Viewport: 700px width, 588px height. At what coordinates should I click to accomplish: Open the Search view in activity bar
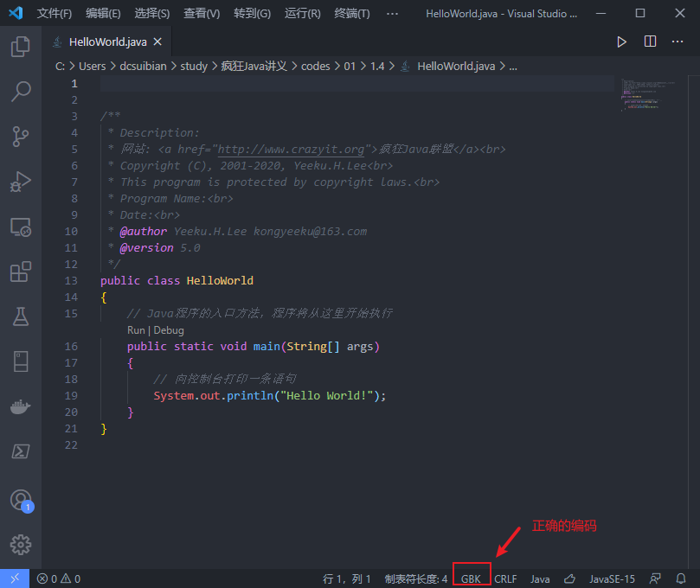click(21, 92)
